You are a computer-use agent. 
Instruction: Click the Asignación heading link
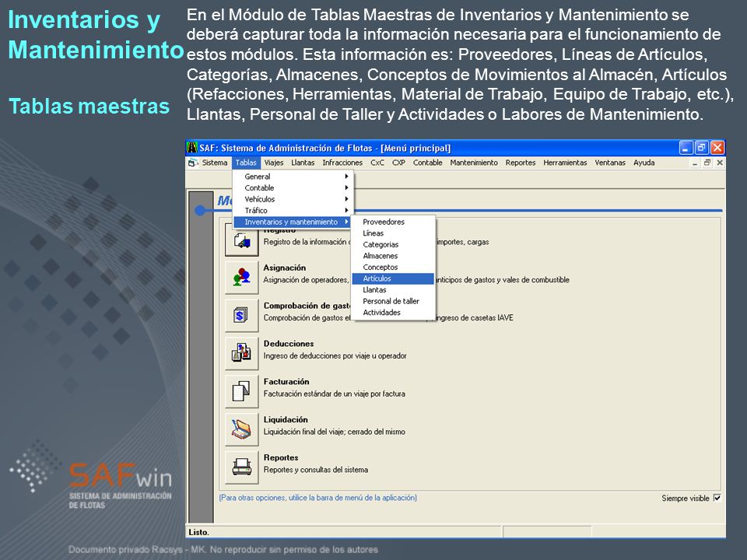coord(285,268)
